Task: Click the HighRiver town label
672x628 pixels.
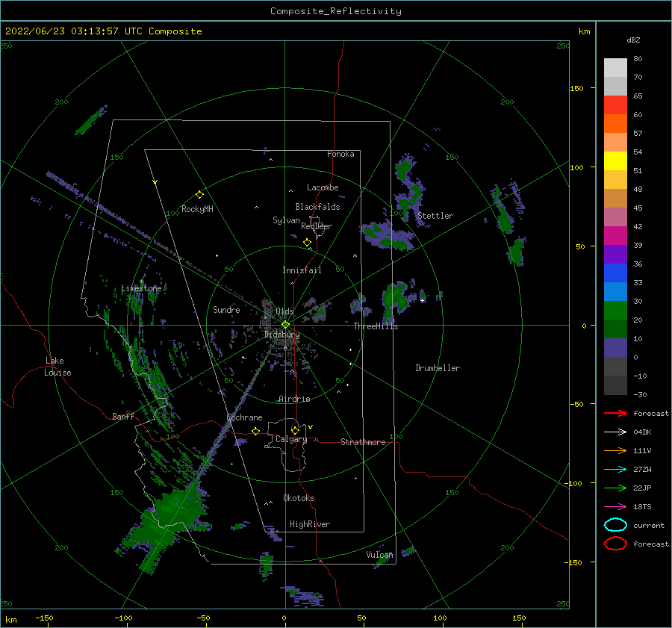Action: (x=310, y=524)
